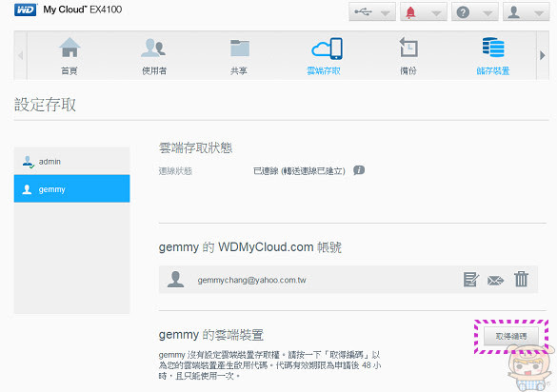Resend email via the envelope icon

click(495, 281)
